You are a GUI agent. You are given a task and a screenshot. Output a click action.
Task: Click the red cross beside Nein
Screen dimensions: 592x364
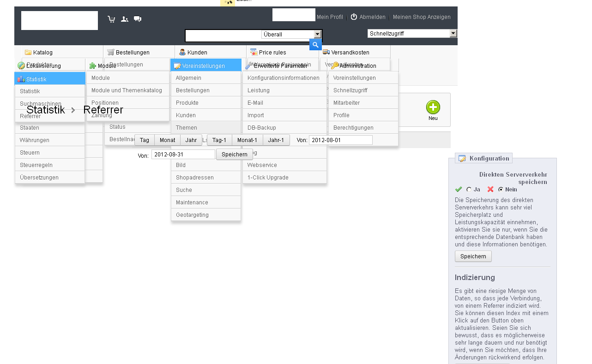point(490,189)
